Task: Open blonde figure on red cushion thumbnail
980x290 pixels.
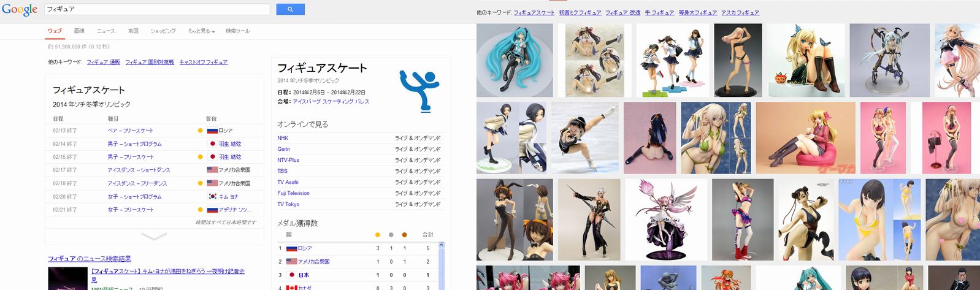Action: click(x=806, y=138)
